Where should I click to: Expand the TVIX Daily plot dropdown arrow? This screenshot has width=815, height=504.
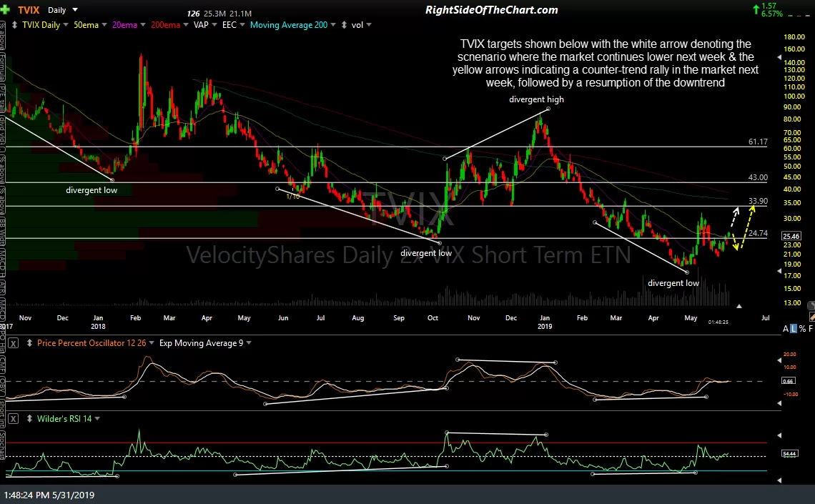point(66,25)
